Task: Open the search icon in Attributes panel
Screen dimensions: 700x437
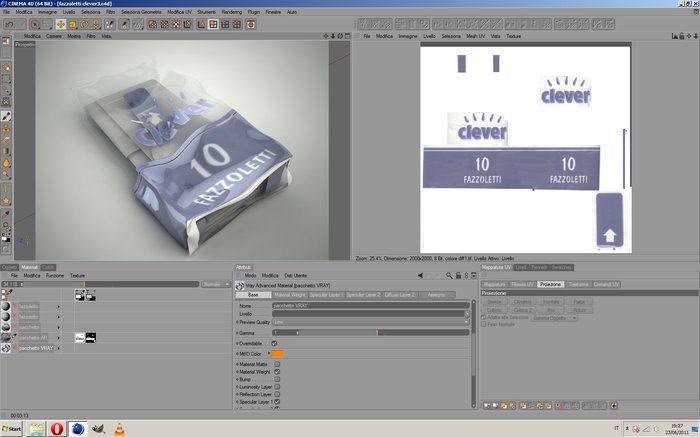Action: 449,275
